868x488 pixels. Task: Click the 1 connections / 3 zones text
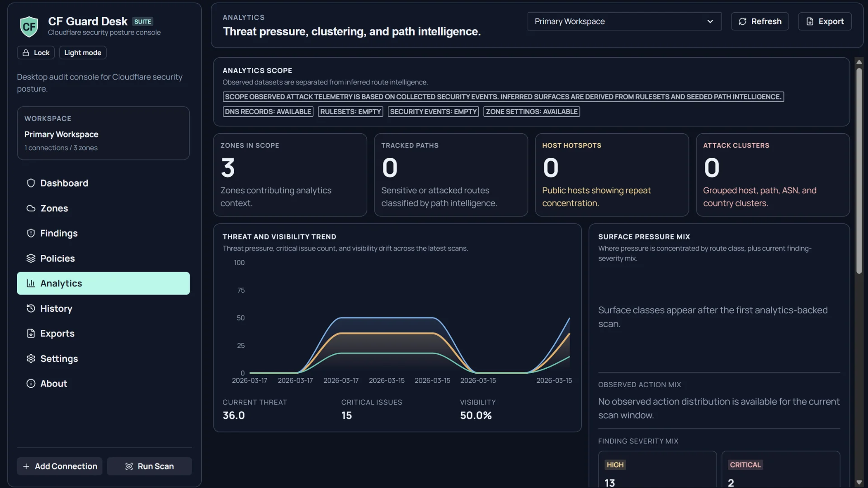point(61,148)
